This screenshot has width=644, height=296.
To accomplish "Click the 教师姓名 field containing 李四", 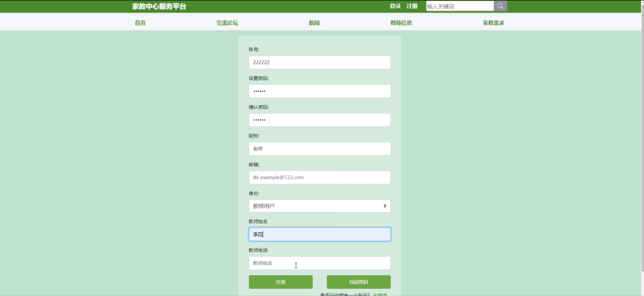I will pyautogui.click(x=320, y=234).
